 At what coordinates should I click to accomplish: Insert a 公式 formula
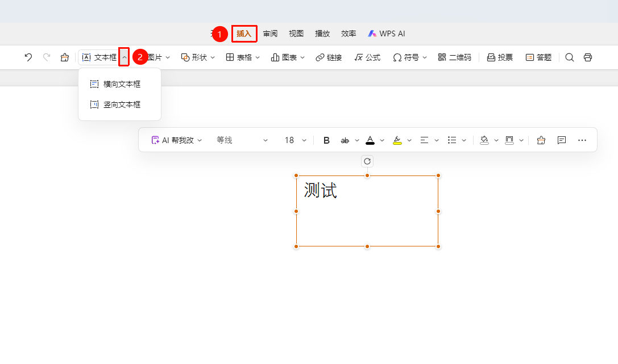click(x=367, y=57)
